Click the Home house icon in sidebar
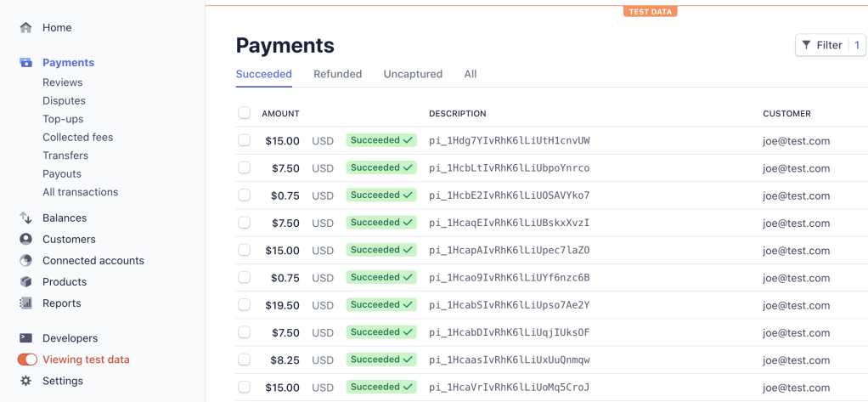The width and height of the screenshot is (868, 402). (25, 27)
